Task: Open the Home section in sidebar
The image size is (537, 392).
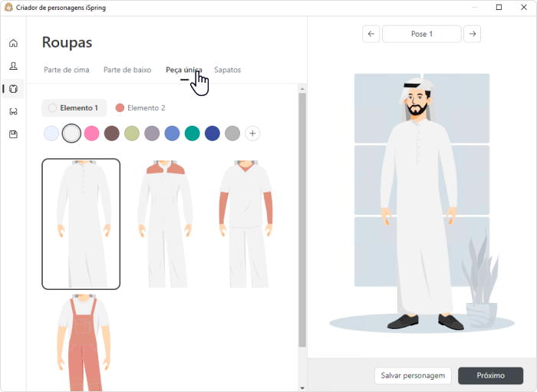Action: pyautogui.click(x=13, y=43)
